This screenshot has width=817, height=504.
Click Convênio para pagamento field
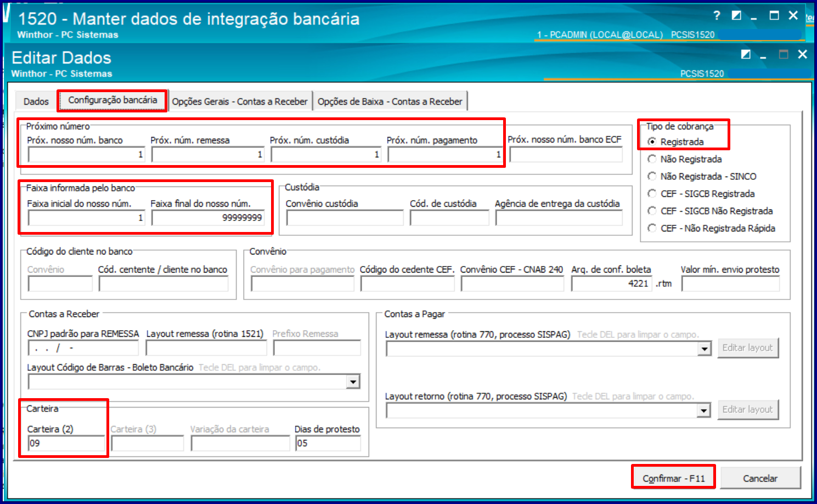(302, 284)
